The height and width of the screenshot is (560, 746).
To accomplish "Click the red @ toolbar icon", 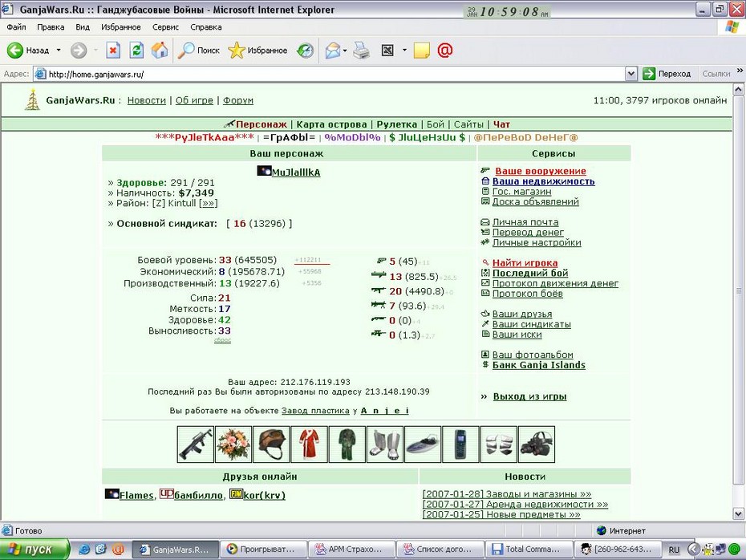I will (445, 50).
